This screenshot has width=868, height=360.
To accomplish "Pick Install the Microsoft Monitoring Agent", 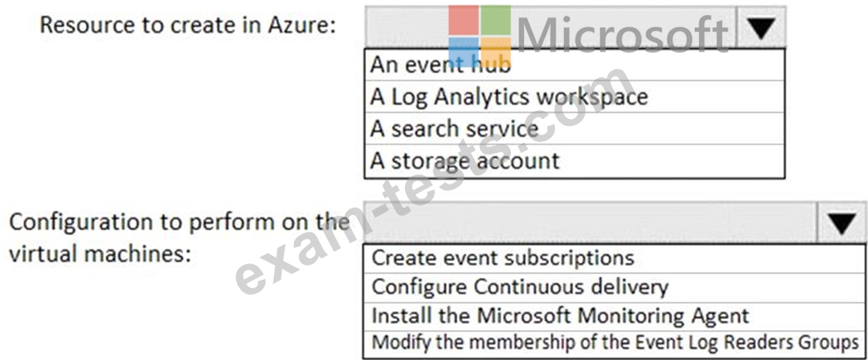I will coord(615,316).
